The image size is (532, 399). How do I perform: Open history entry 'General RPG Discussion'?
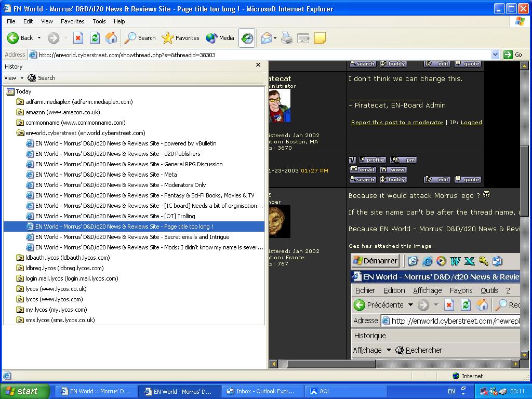click(125, 164)
